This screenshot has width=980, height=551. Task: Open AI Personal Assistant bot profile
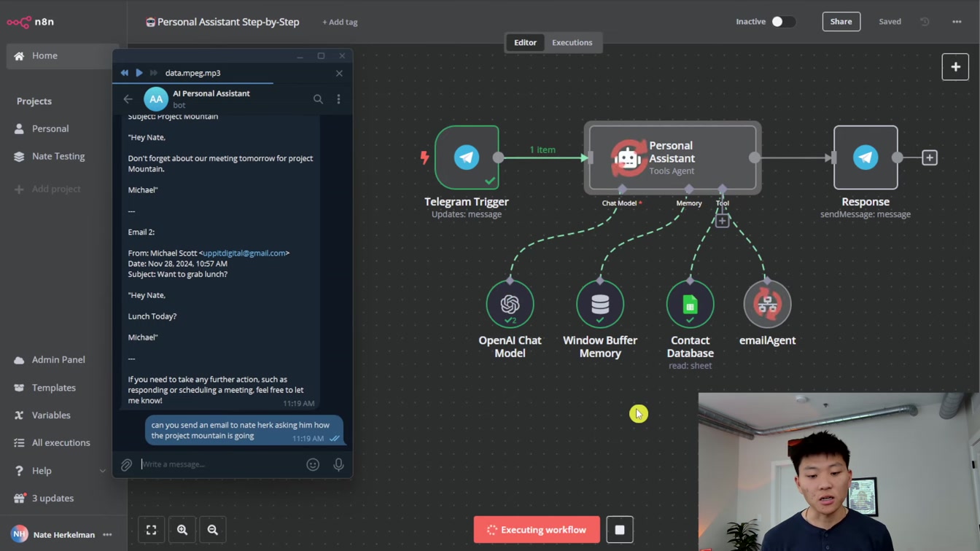[211, 98]
